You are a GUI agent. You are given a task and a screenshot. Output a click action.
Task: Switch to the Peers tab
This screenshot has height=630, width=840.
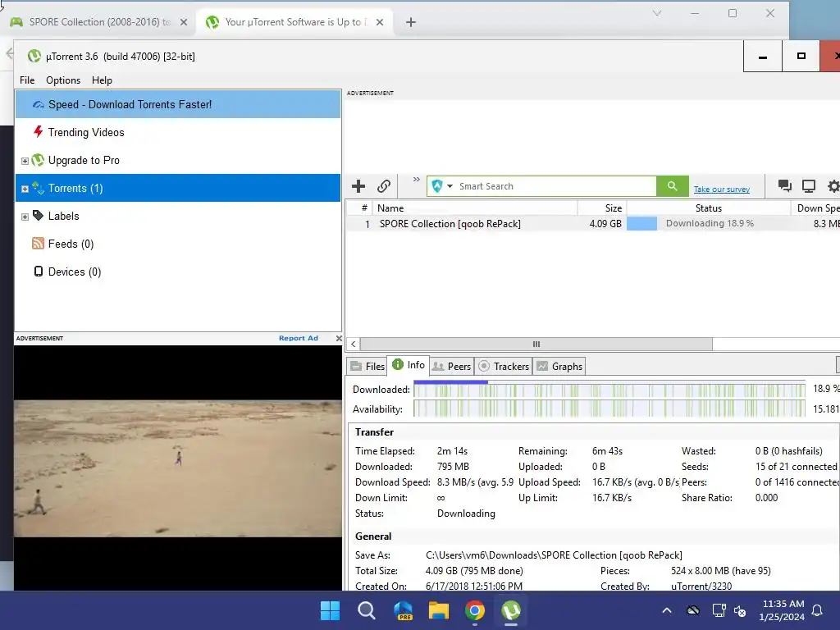pos(452,367)
